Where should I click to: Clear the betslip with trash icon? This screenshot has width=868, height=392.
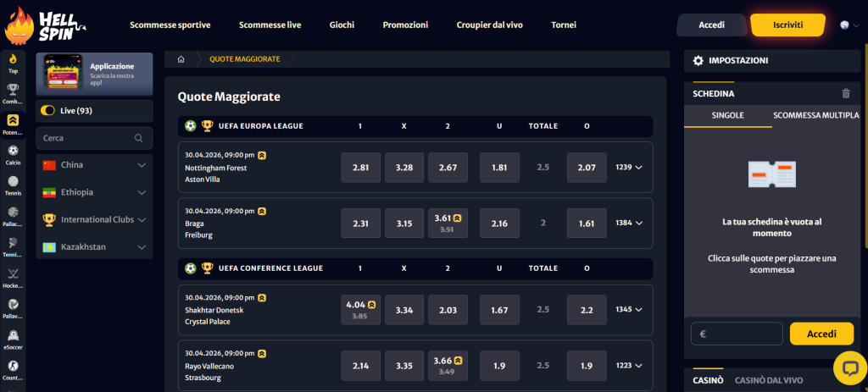tap(845, 93)
